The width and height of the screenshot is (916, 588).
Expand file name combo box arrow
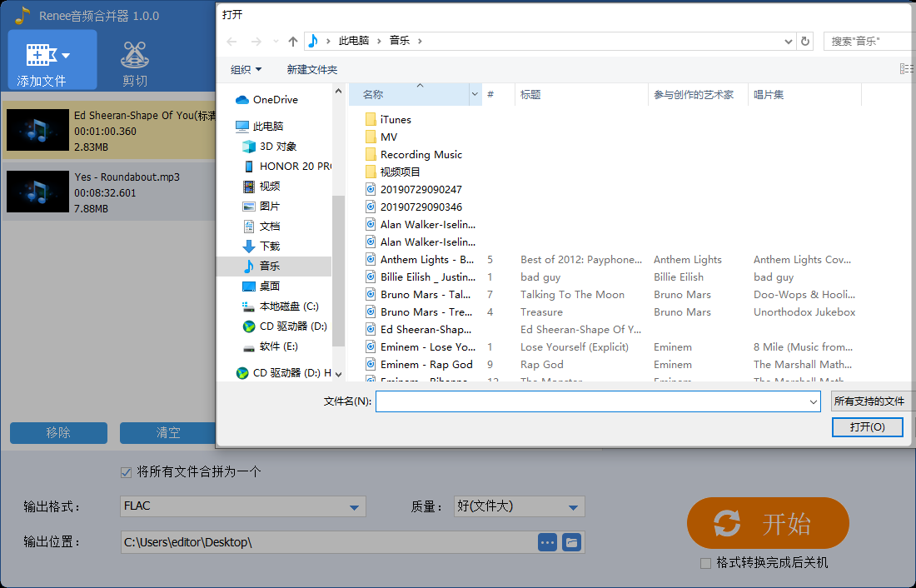pos(814,401)
